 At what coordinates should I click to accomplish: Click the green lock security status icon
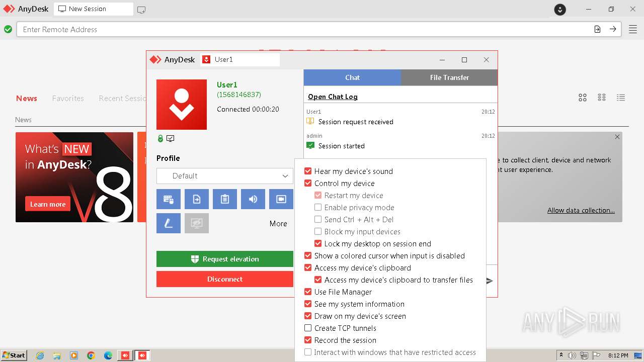coord(160,138)
